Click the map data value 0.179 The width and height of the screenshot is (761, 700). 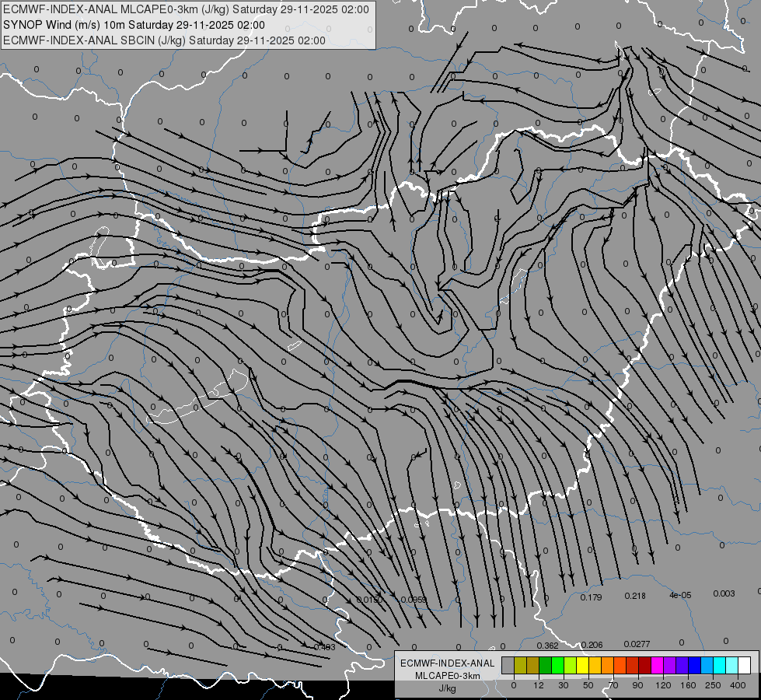[x=591, y=597]
